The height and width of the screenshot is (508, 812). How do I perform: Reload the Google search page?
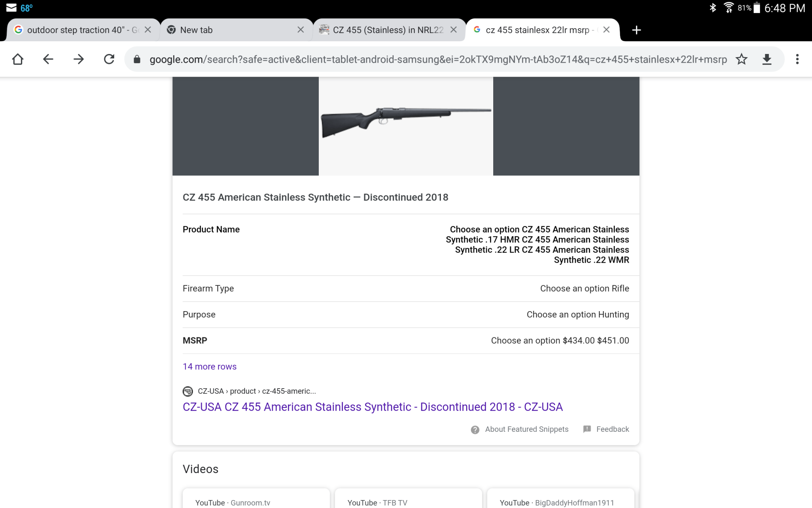point(109,60)
